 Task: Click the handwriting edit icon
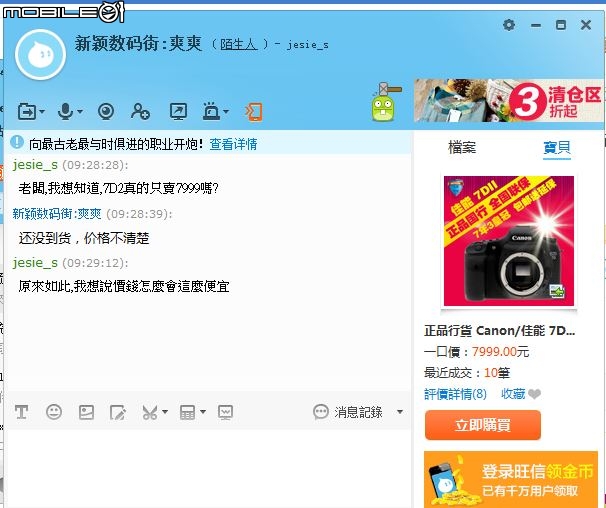pos(117,412)
